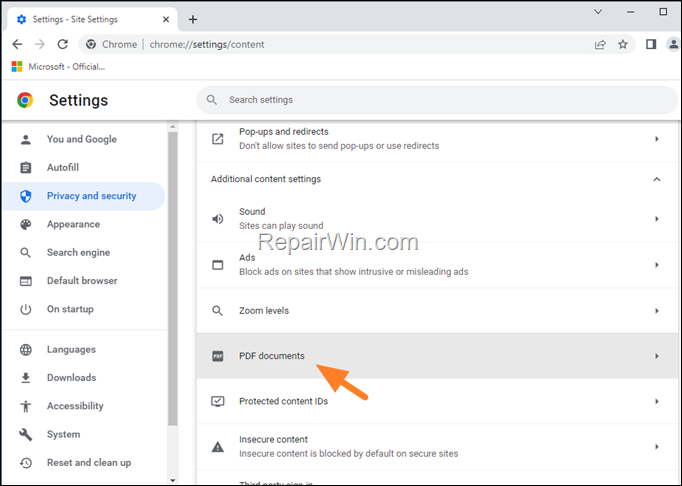This screenshot has height=486, width=682.
Task: Click the arrow on the Sound row
Action: 657,218
